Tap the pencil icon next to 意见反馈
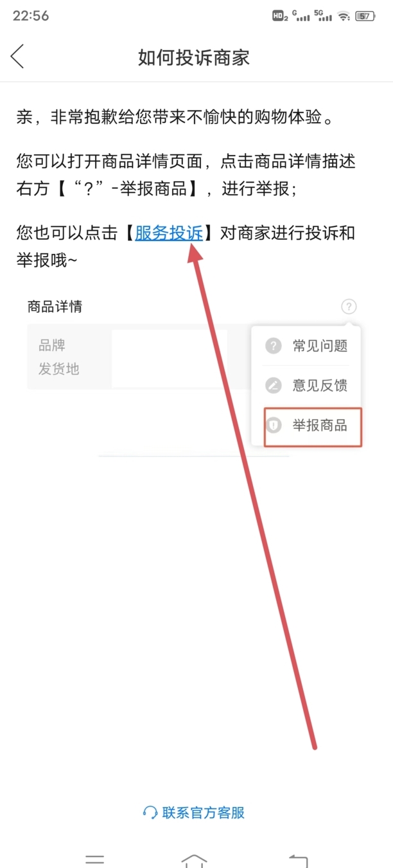 (274, 386)
